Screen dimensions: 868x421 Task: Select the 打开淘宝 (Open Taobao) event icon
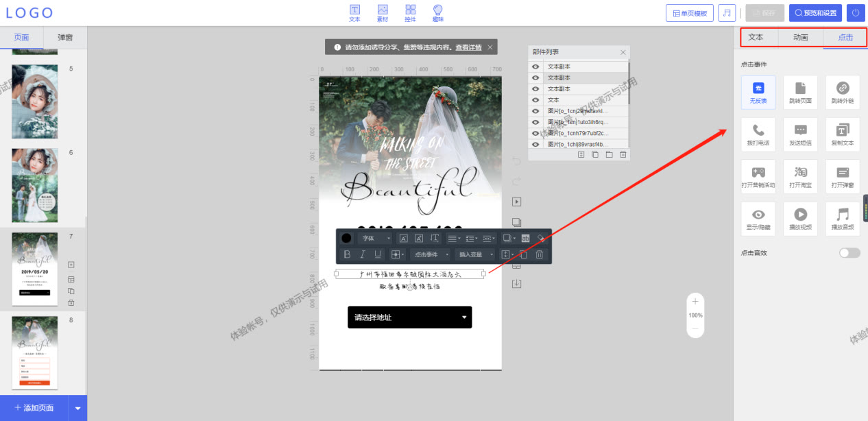click(800, 176)
